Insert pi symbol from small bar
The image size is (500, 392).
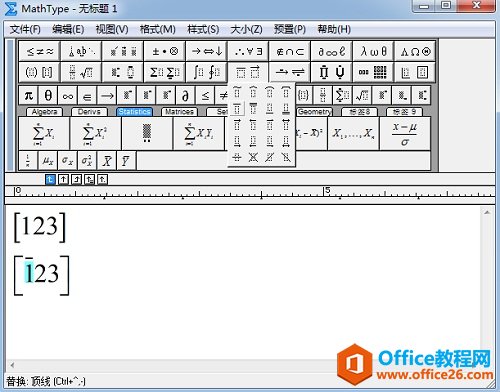(x=29, y=96)
